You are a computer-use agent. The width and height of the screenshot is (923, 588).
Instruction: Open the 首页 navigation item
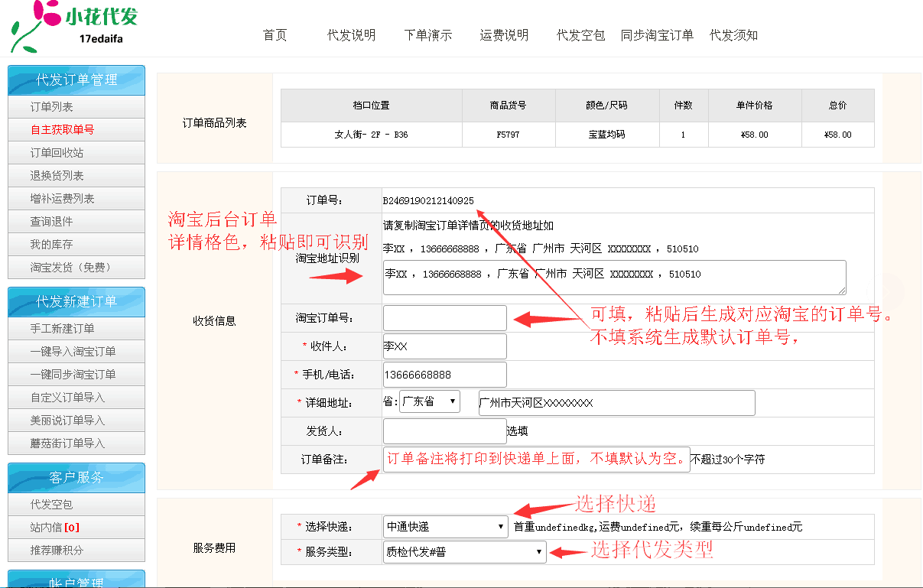pos(275,35)
